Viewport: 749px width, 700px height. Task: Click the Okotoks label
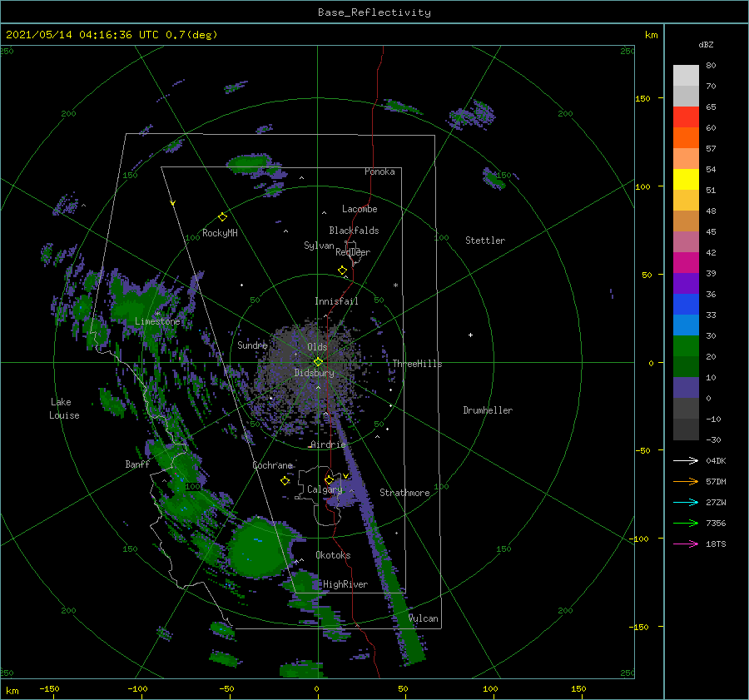333,555
